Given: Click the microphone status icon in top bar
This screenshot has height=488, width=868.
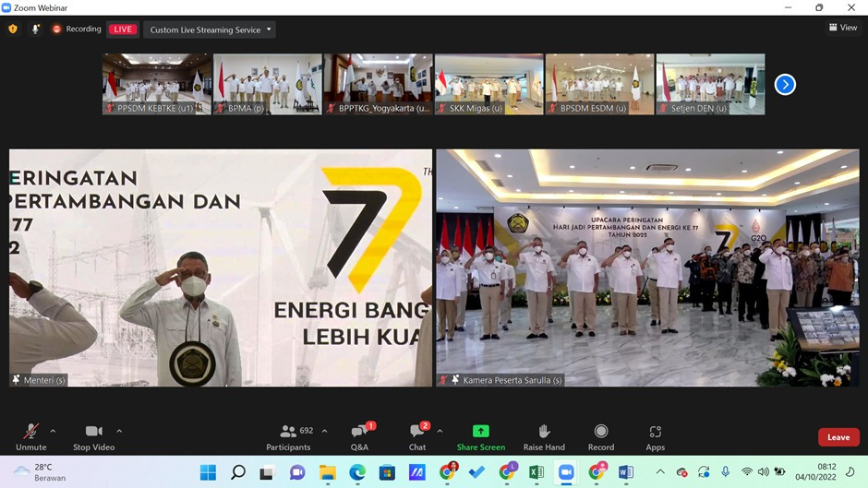Looking at the screenshot, I should (x=35, y=29).
